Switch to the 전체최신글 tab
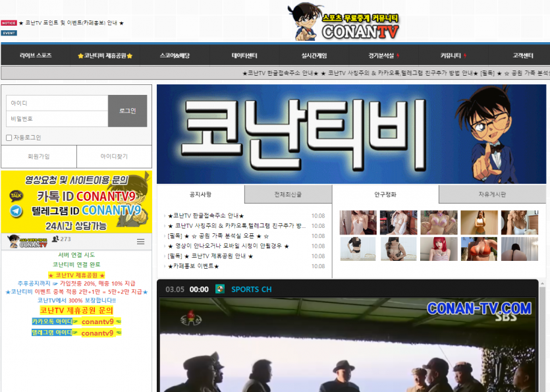Screen dimensions: 550x392 [x=288, y=194]
